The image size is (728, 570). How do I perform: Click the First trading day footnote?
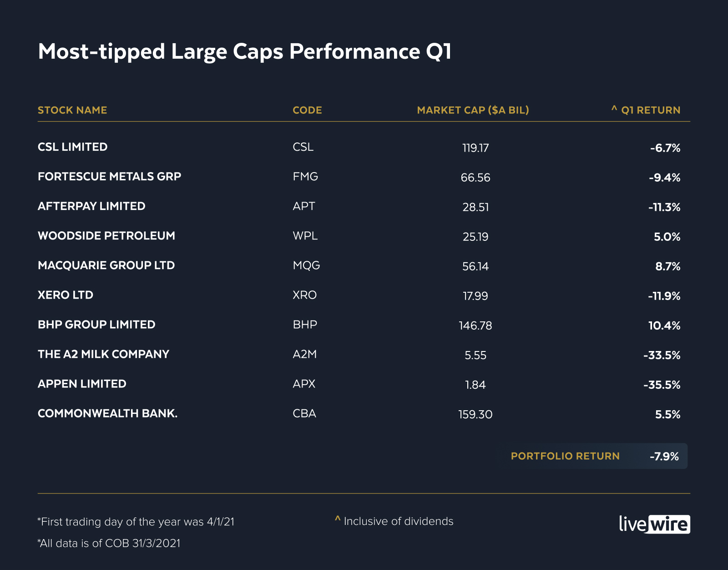click(136, 522)
